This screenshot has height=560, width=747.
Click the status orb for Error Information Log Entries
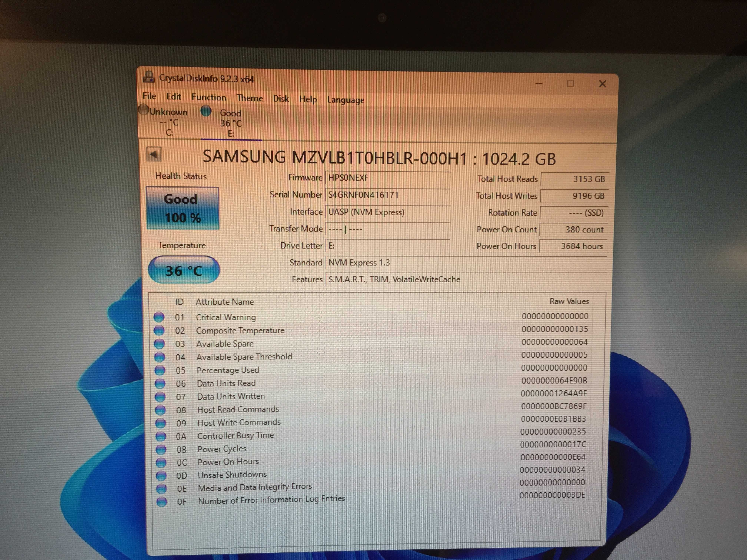point(161,502)
